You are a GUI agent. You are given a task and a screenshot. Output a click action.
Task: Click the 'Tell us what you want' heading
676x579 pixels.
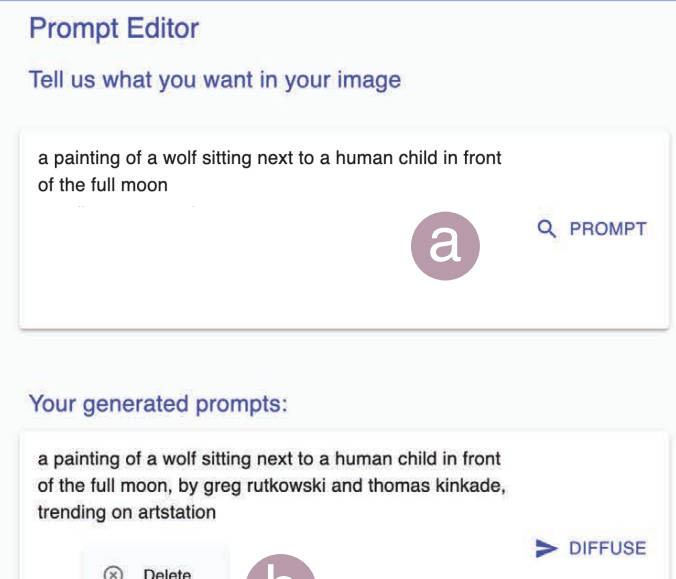pos(215,80)
